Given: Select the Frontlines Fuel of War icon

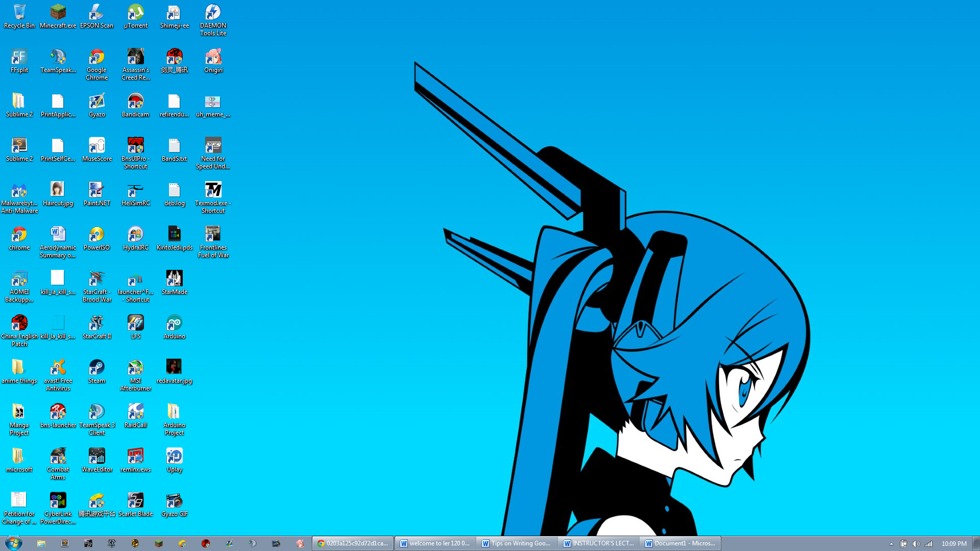Looking at the screenshot, I should tap(213, 242).
